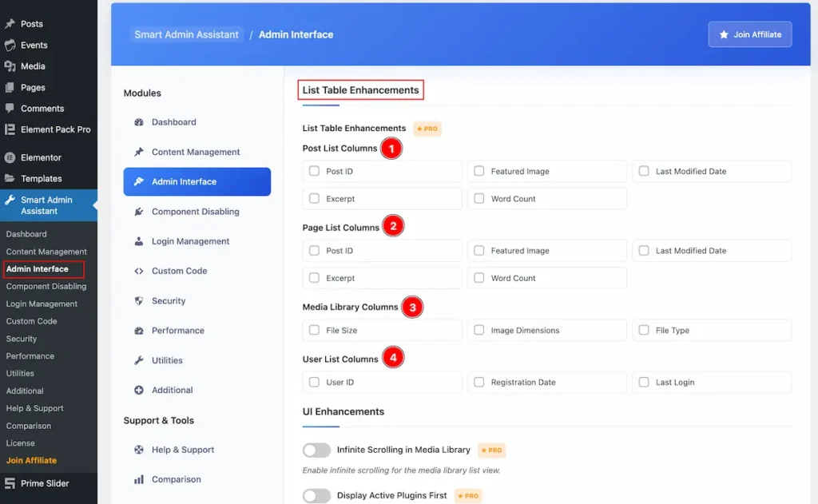Check Featured Image under Post List Columns

coord(479,171)
